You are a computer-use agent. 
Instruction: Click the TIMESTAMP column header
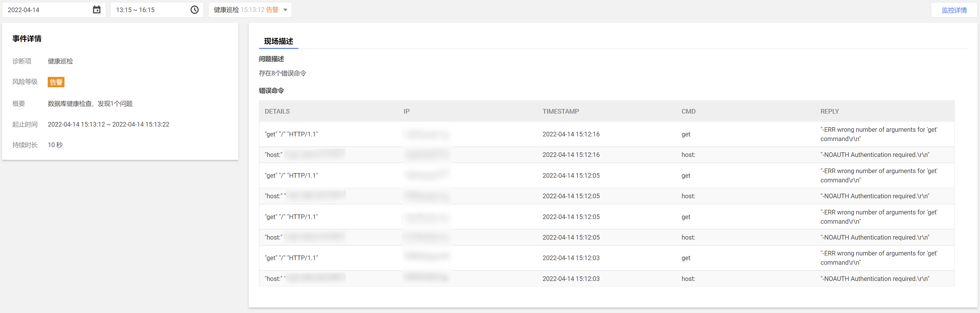tap(560, 112)
